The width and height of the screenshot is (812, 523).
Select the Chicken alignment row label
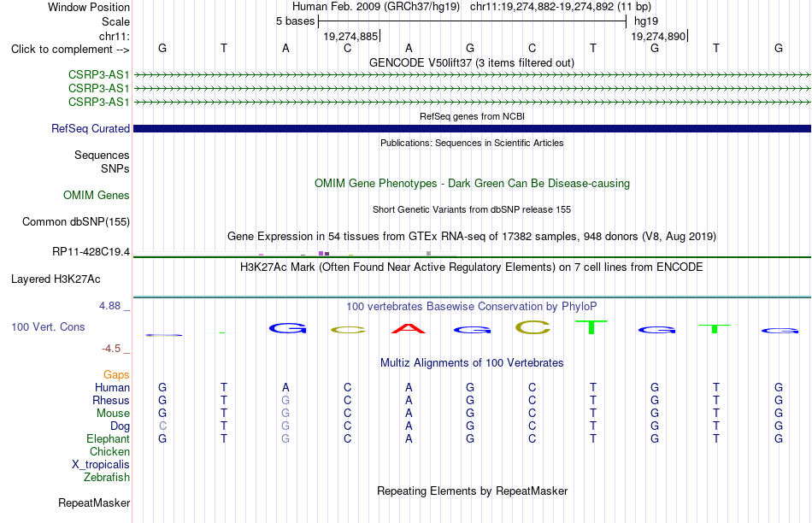109,451
